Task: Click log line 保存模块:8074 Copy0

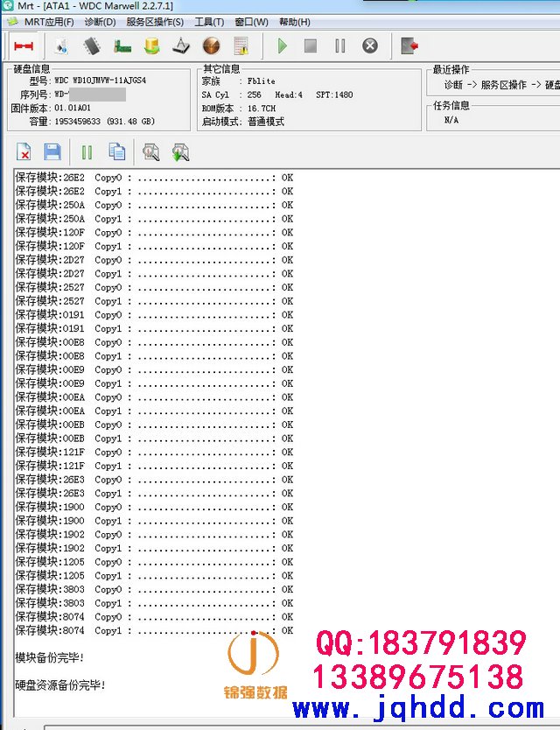Action: pyautogui.click(x=154, y=617)
